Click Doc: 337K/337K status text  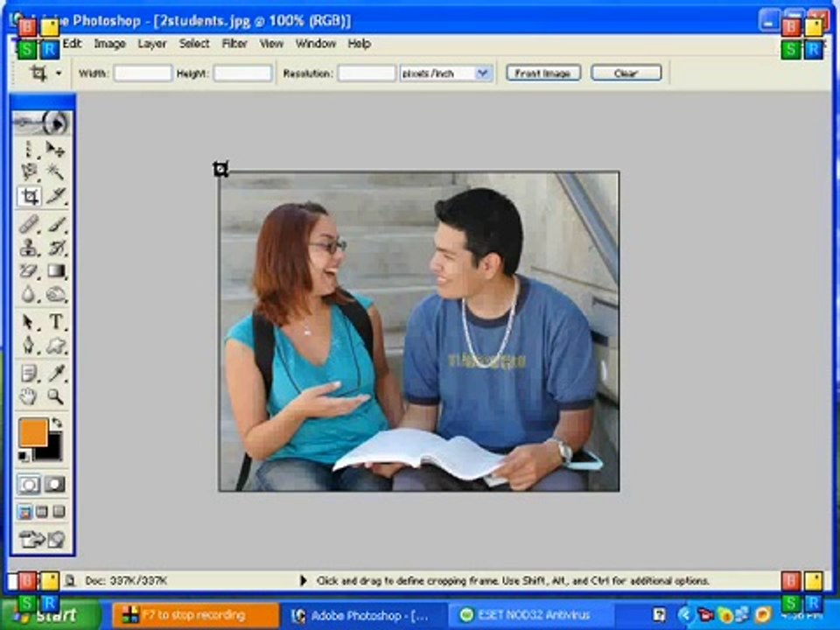126,581
